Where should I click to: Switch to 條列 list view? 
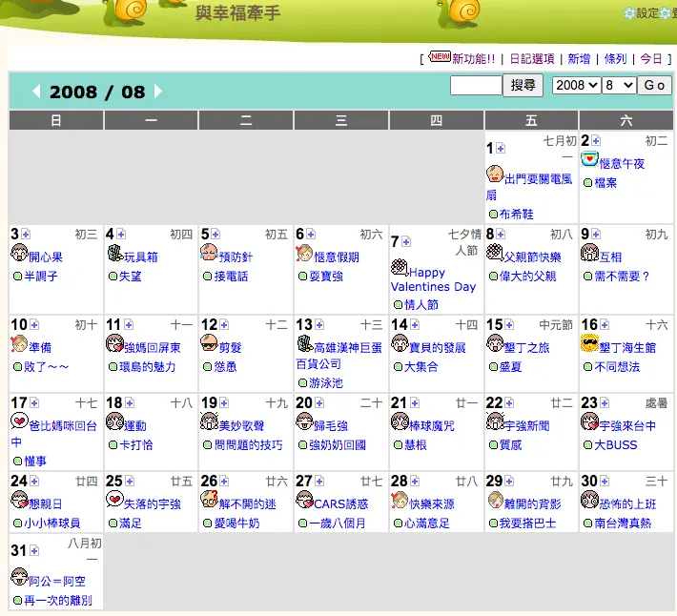click(x=615, y=59)
